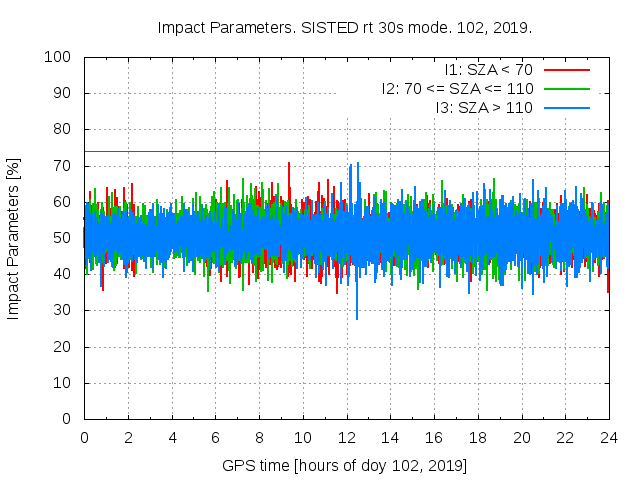This screenshot has height=480, width=640.
Task: Click the blue I3 legend line sample
Action: tap(566, 107)
